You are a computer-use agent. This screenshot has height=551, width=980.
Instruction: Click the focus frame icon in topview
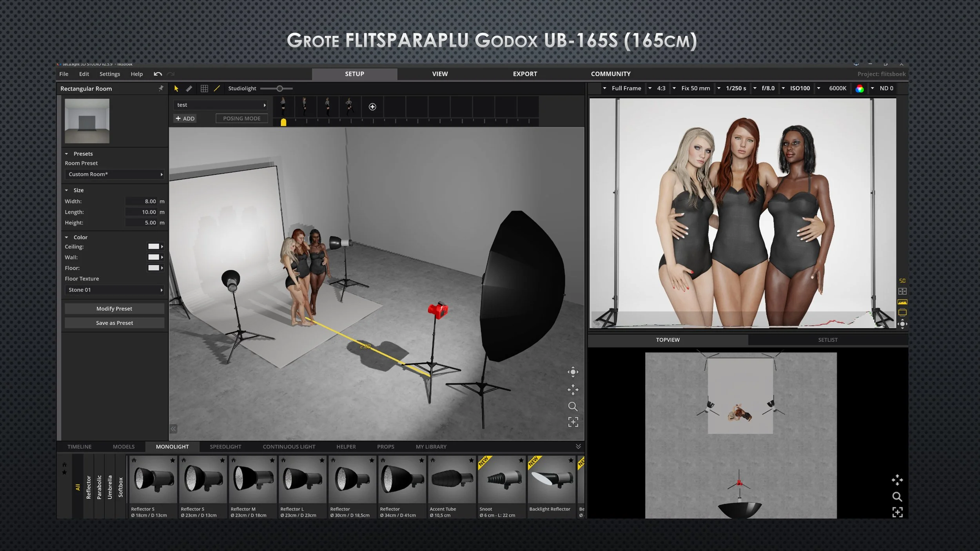tap(897, 512)
